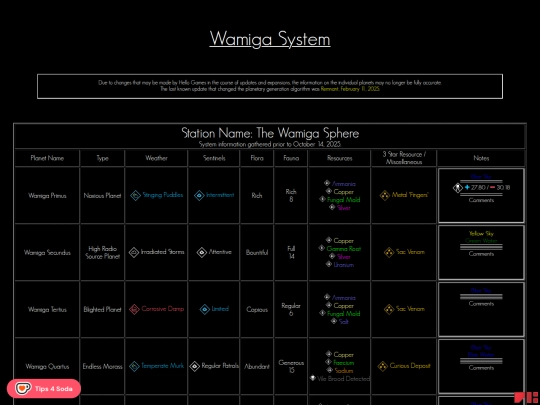Click the Weather column header
540x405 pixels.
click(x=156, y=158)
